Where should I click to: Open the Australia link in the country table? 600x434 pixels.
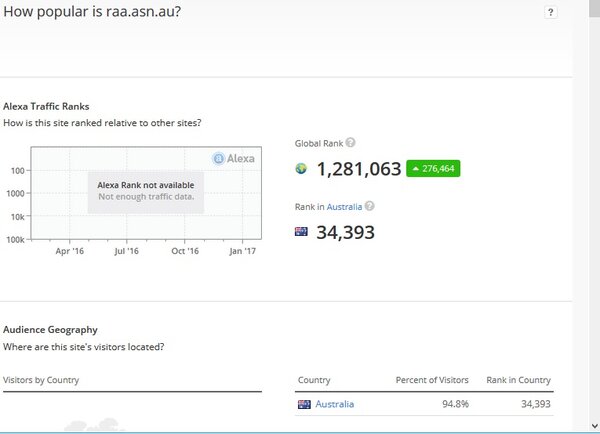click(334, 404)
